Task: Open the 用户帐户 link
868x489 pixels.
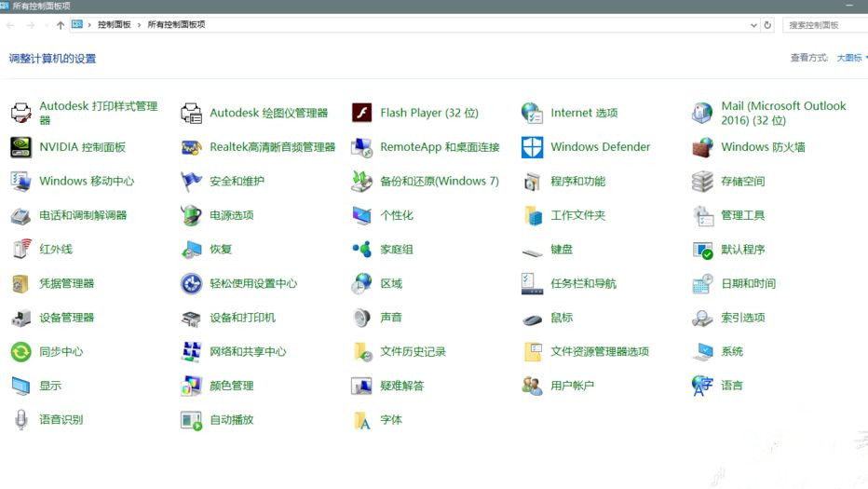Action: tap(572, 386)
